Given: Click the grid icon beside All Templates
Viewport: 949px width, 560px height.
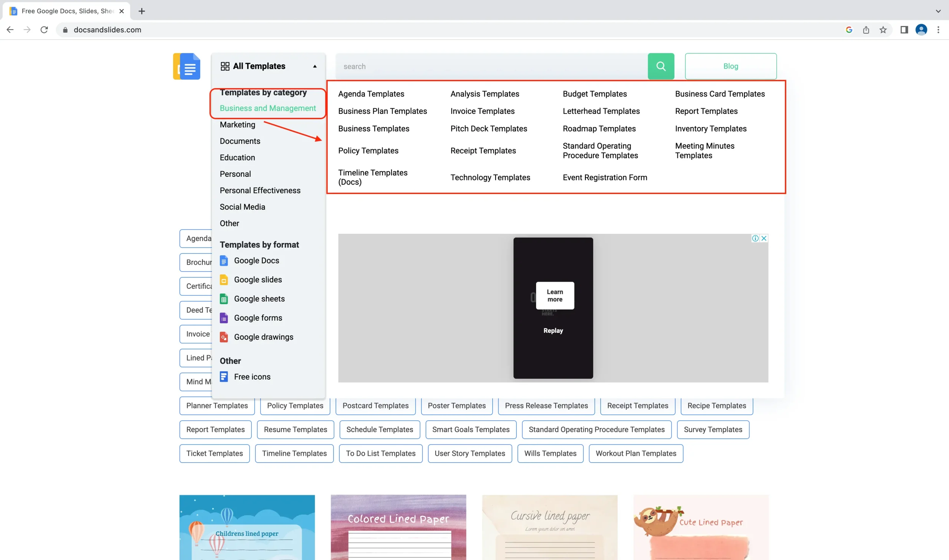Looking at the screenshot, I should [x=225, y=66].
